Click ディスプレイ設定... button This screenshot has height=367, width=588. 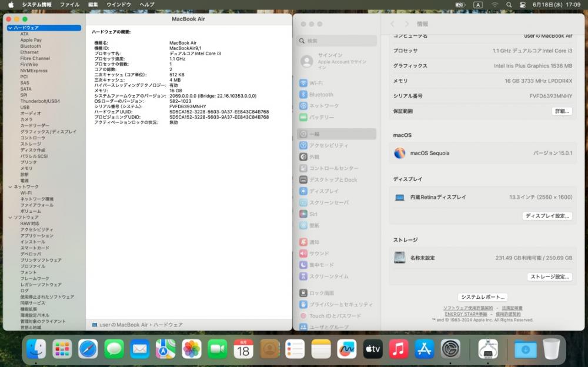pyautogui.click(x=547, y=216)
